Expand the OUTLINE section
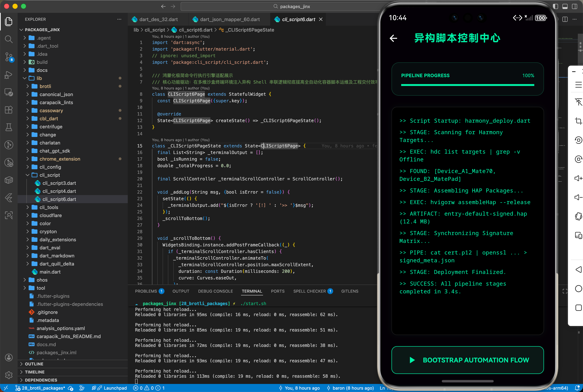This screenshot has width=583, height=392. click(34, 364)
